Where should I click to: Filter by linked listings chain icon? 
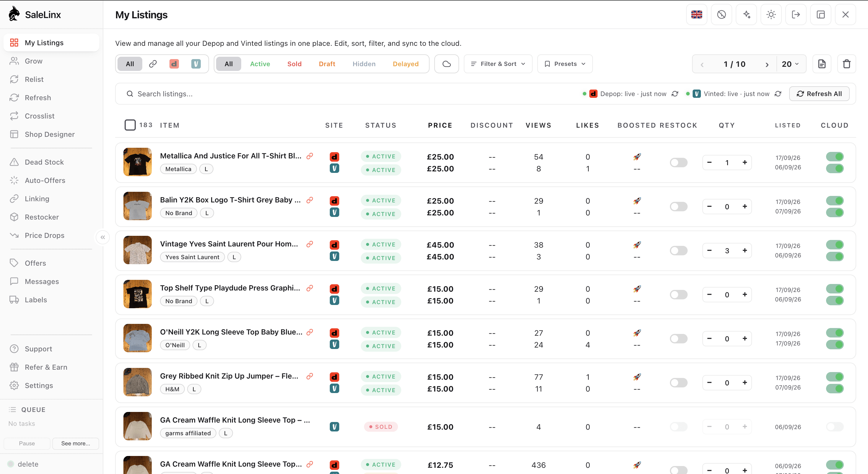pyautogui.click(x=153, y=64)
